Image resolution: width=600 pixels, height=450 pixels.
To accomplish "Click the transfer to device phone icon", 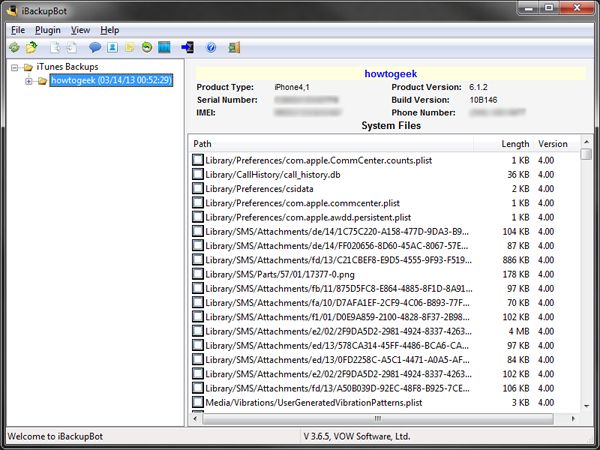I will [188, 47].
